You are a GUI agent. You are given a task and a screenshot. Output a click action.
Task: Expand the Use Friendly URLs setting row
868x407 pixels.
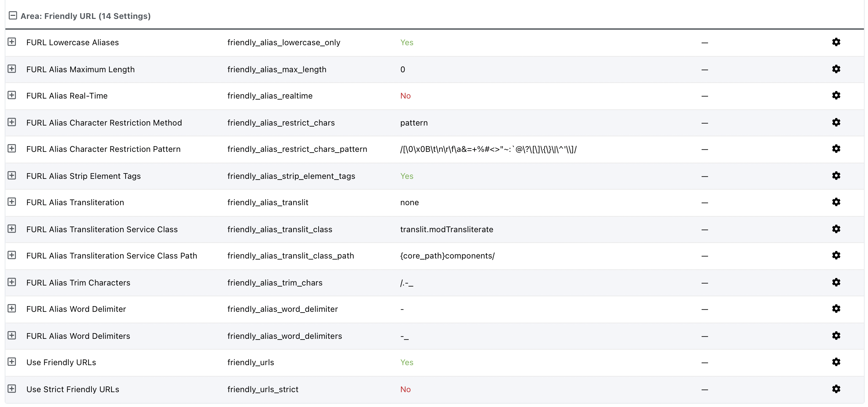[x=12, y=362]
